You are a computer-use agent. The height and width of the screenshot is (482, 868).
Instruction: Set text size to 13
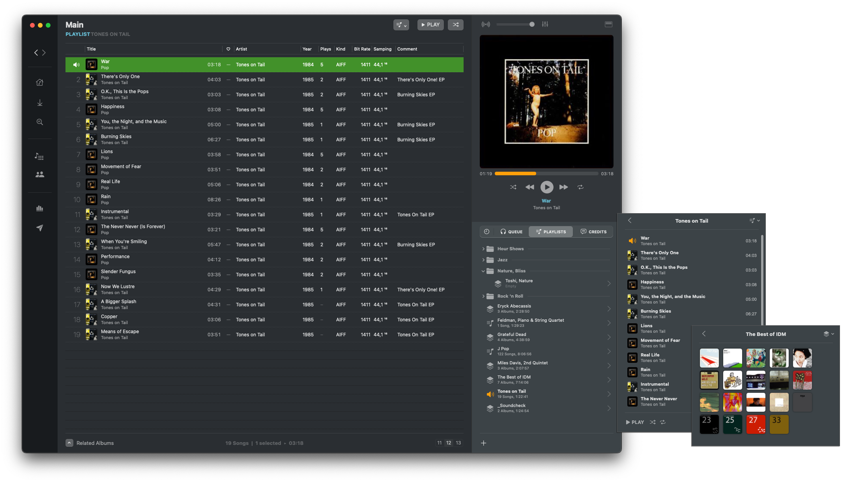coord(458,443)
